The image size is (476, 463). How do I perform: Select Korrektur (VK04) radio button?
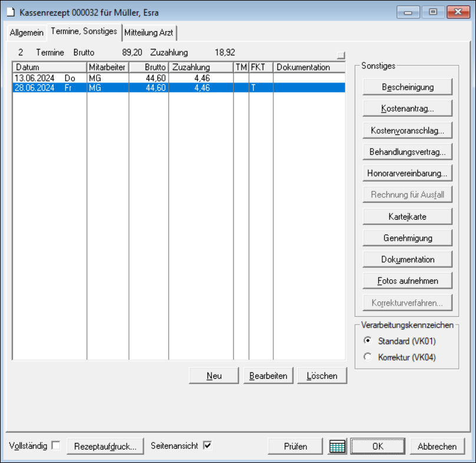click(368, 356)
